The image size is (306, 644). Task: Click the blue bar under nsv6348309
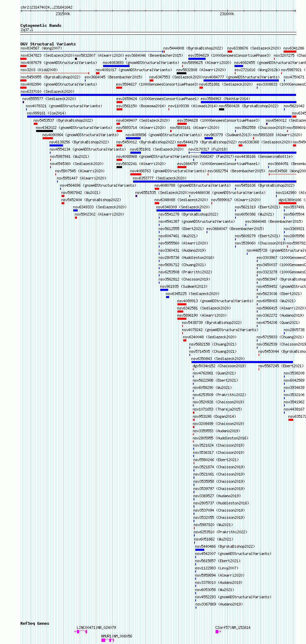click(x=179, y=210)
